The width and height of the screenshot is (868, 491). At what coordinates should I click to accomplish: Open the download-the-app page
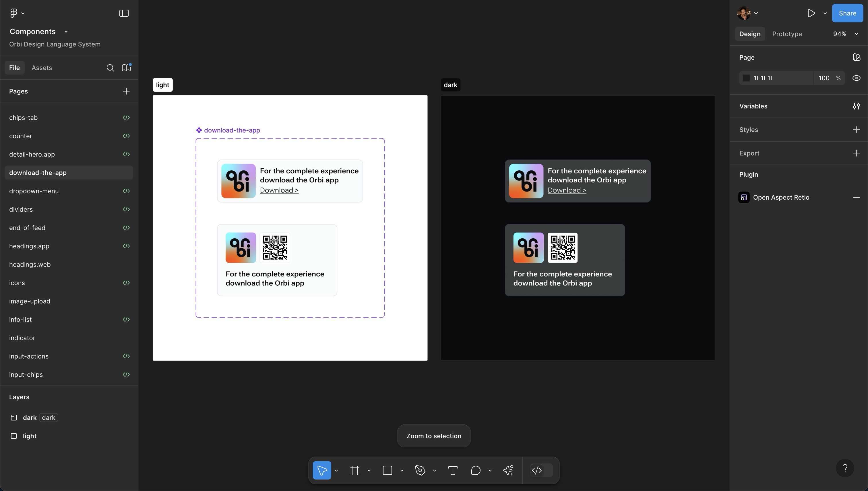point(69,173)
